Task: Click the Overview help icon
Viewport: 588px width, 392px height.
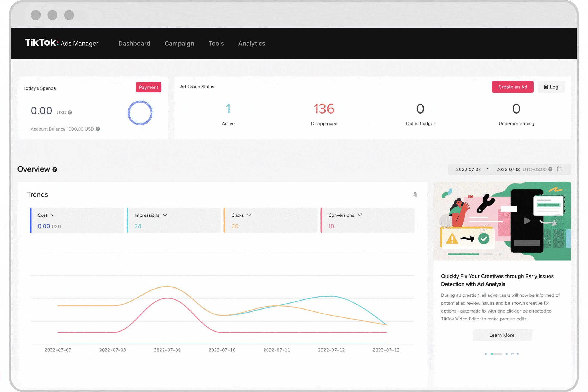Action: point(55,169)
